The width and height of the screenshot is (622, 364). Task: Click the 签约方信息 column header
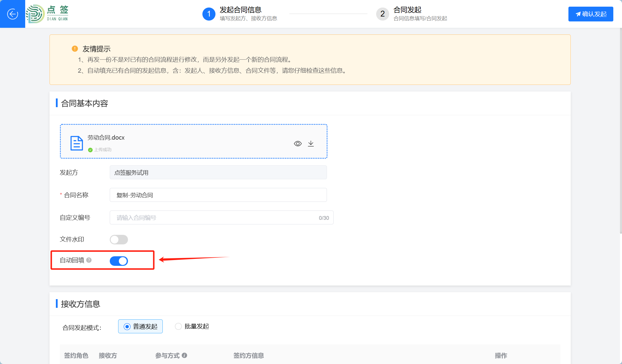pos(248,355)
